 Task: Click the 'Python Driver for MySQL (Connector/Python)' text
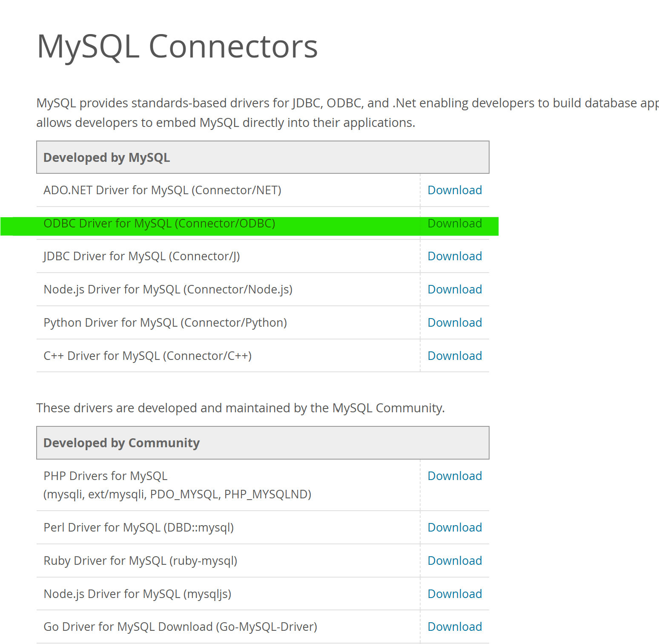(x=165, y=322)
